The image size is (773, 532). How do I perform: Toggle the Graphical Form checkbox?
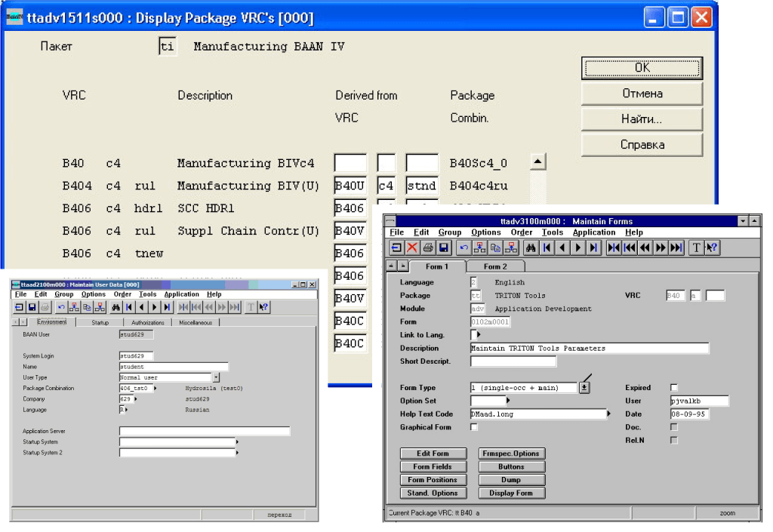click(474, 427)
